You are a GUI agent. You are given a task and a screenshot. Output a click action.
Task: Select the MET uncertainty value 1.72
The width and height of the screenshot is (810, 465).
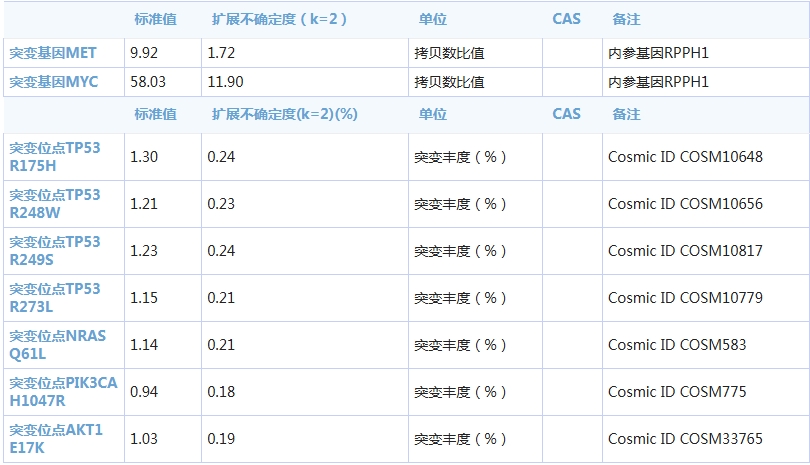221,53
